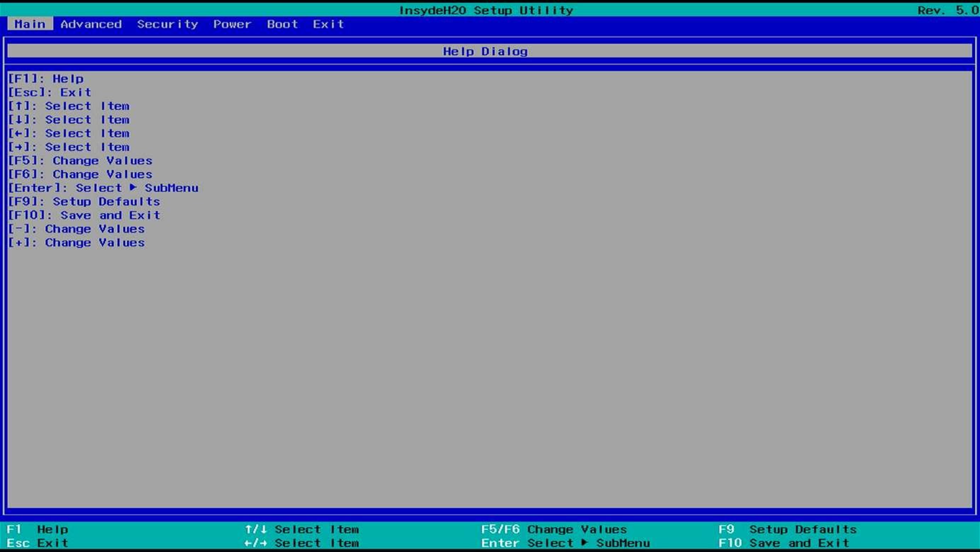
Task: Click 'F5/F6 Change Values' in footer
Action: coord(554,529)
